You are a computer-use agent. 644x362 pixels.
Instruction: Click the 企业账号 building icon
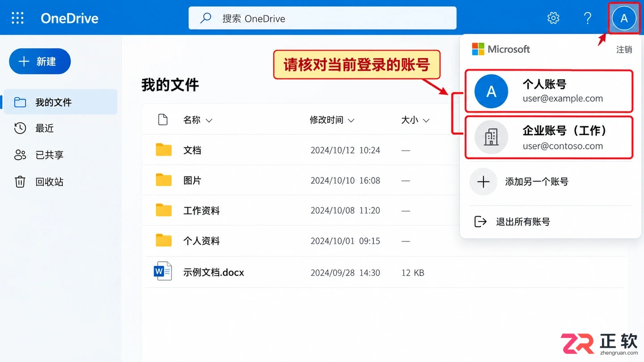coord(491,137)
